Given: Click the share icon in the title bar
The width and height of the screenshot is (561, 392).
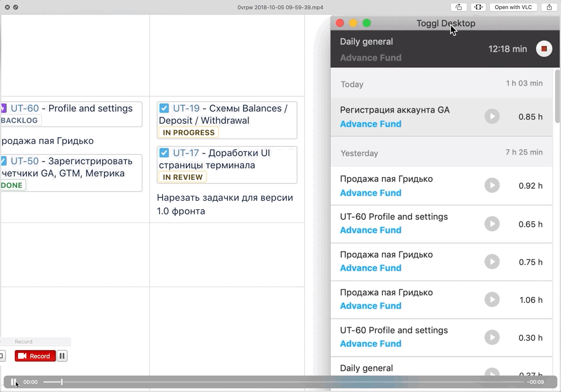Looking at the screenshot, I should coord(549,7).
